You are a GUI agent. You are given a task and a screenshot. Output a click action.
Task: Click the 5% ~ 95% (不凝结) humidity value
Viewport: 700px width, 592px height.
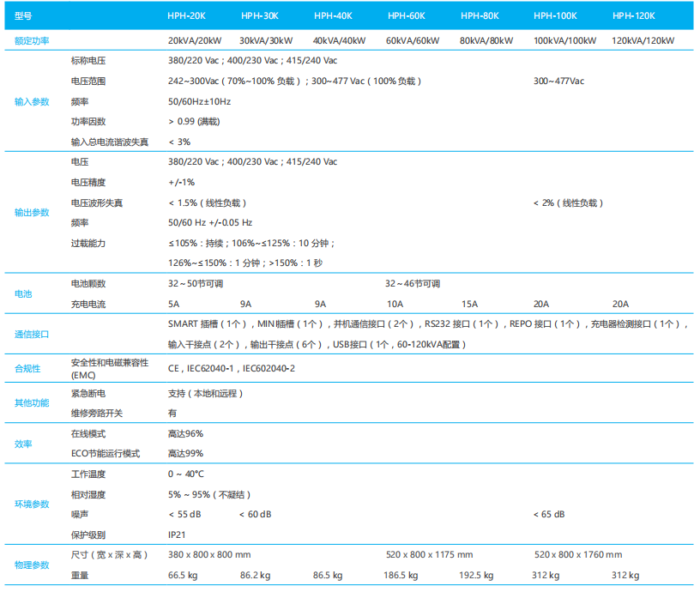pos(209,495)
